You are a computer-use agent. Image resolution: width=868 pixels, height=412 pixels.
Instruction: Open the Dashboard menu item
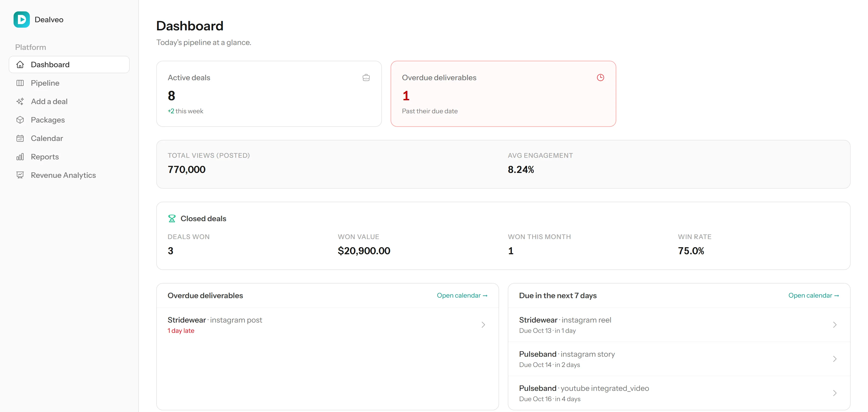pos(69,65)
